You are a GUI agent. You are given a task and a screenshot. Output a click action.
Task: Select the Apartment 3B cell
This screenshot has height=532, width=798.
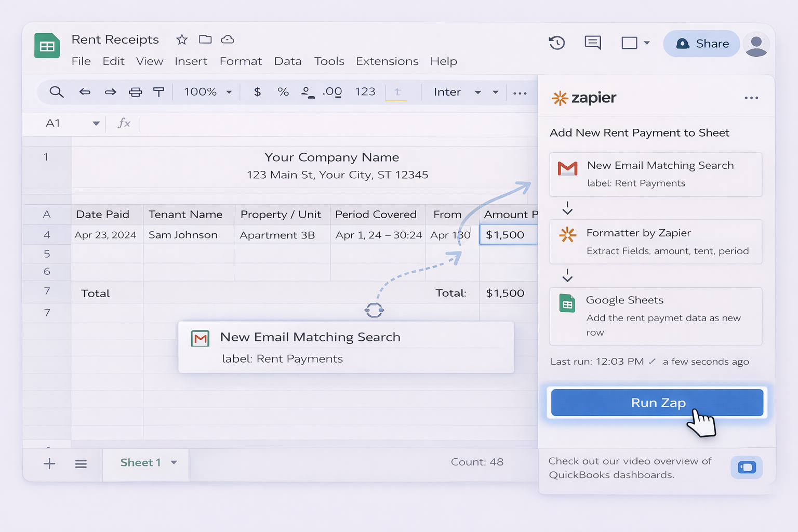point(283,235)
